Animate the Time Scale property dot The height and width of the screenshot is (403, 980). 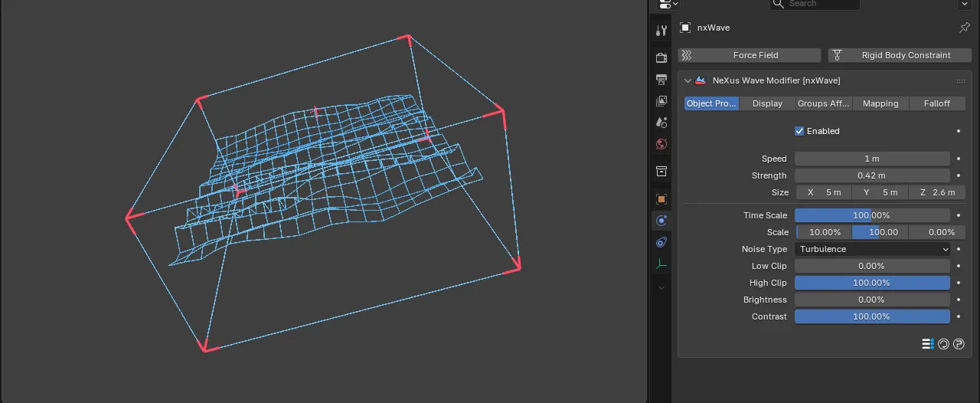click(959, 215)
